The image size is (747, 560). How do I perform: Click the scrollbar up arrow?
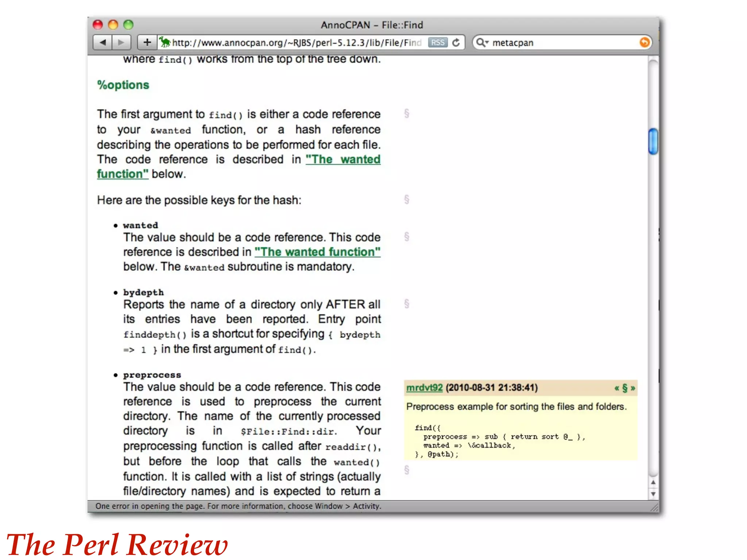(653, 482)
